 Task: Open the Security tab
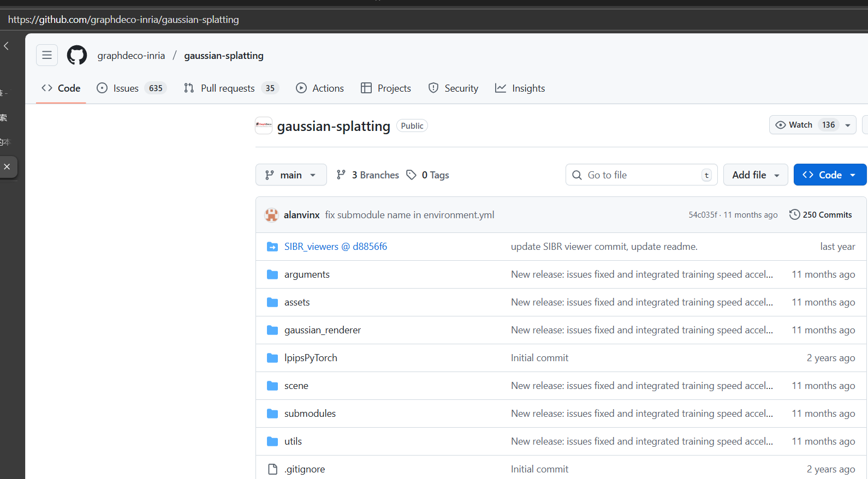[453, 88]
